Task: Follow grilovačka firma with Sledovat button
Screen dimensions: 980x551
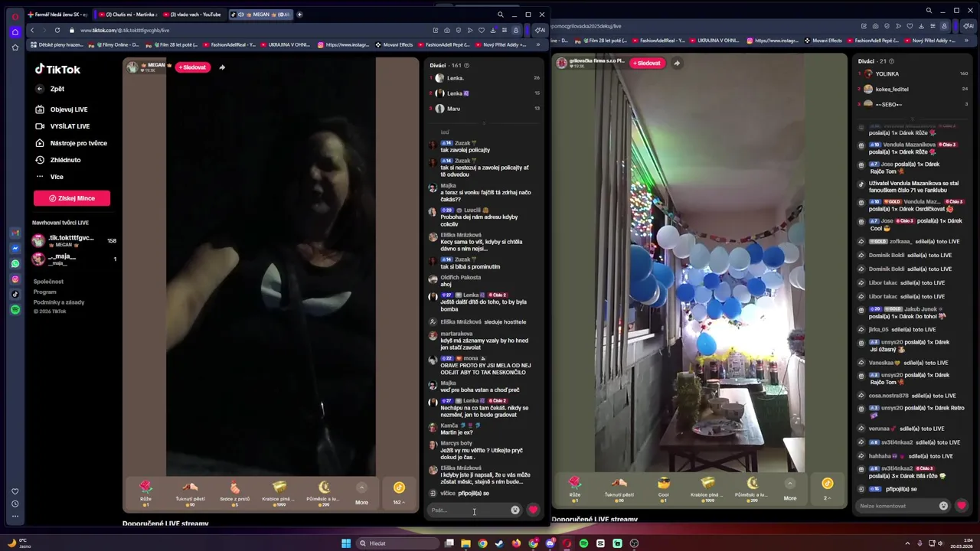Action: tap(647, 63)
